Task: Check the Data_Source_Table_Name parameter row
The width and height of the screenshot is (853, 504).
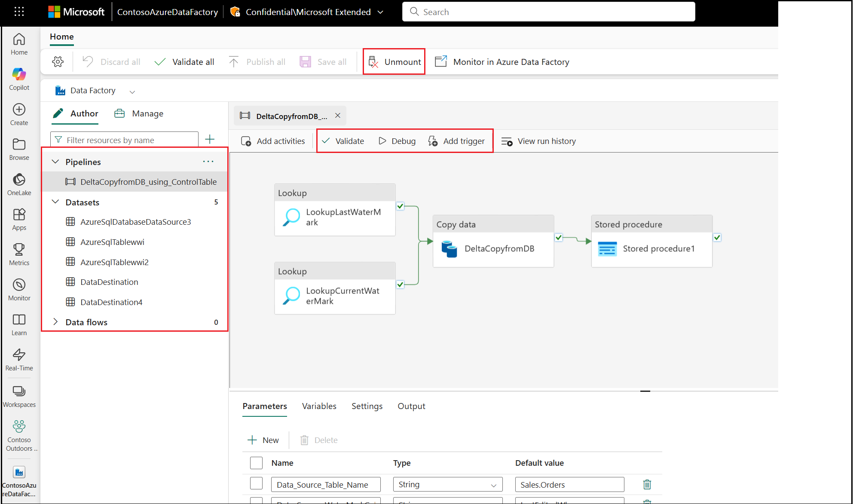Action: tap(256, 483)
